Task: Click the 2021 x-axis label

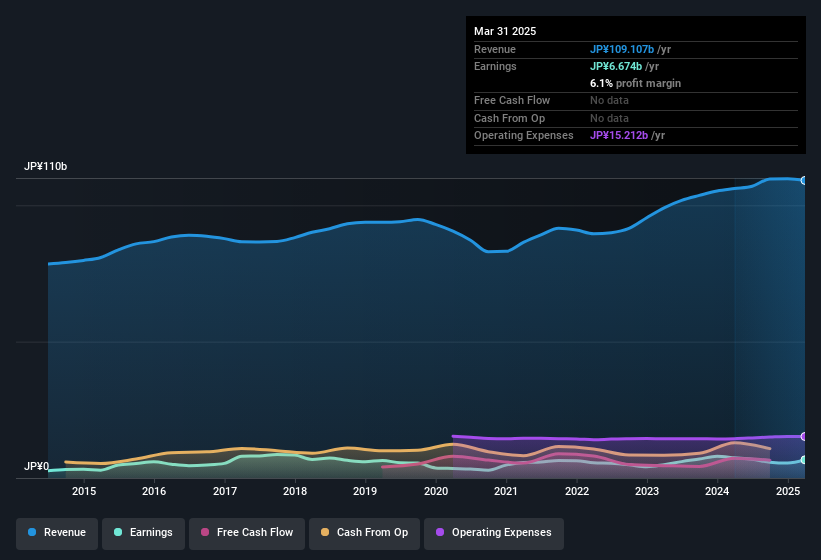Action: [x=506, y=491]
